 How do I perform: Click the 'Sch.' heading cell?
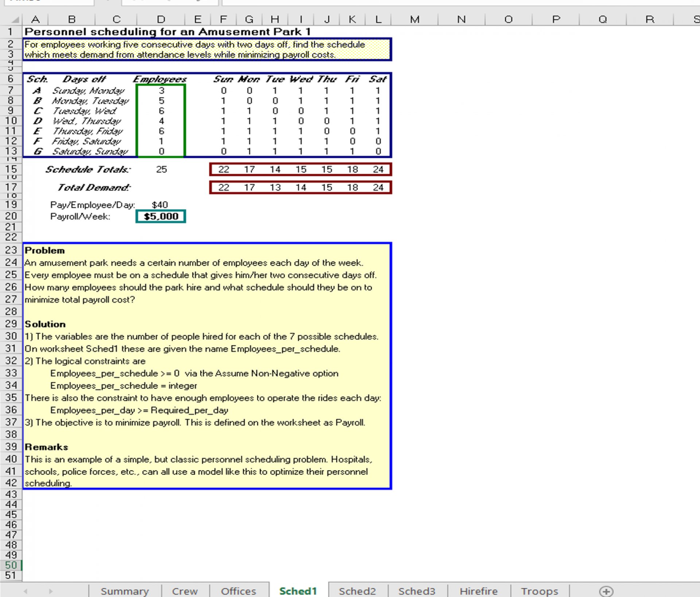(x=37, y=79)
